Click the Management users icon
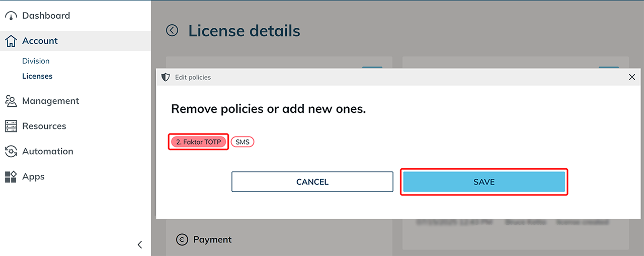 point(11,101)
